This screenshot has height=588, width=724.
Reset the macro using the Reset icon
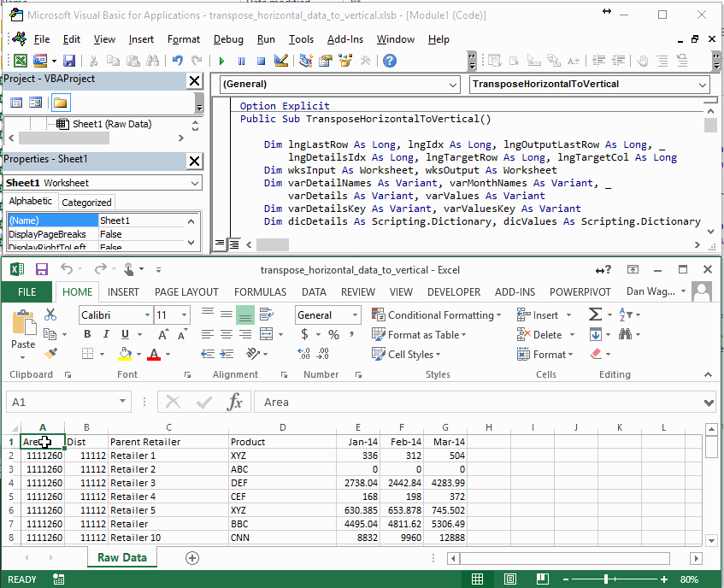(x=262, y=61)
